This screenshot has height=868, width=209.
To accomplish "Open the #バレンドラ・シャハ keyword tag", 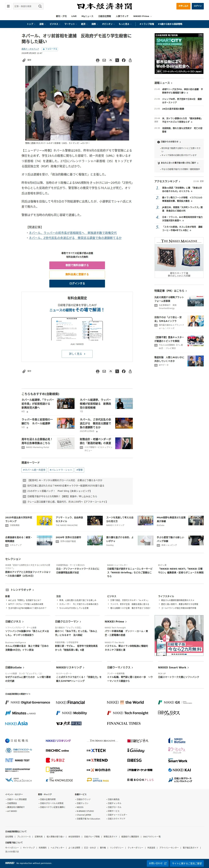I will (x=61, y=470).
